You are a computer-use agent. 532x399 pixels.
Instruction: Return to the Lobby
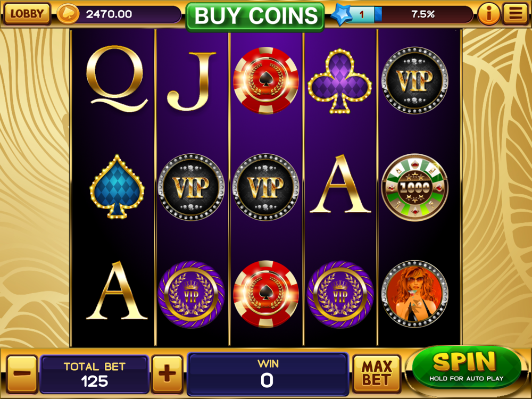point(27,14)
